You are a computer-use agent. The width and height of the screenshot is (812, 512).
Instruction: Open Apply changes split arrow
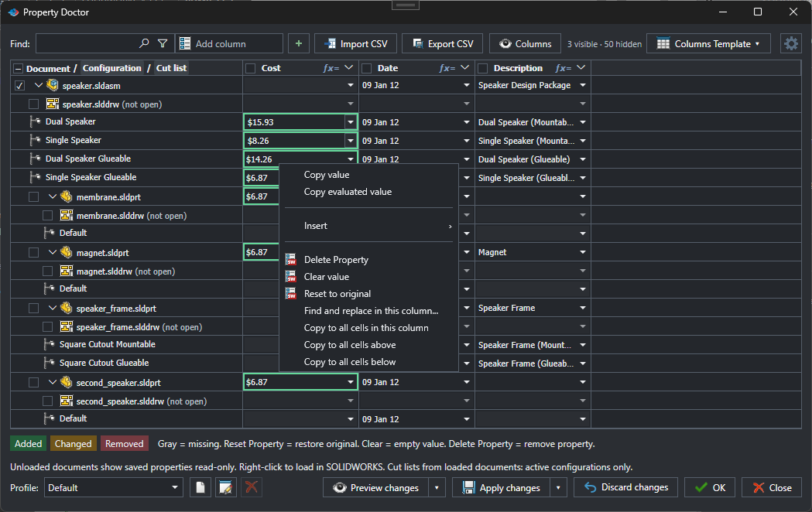tap(558, 487)
